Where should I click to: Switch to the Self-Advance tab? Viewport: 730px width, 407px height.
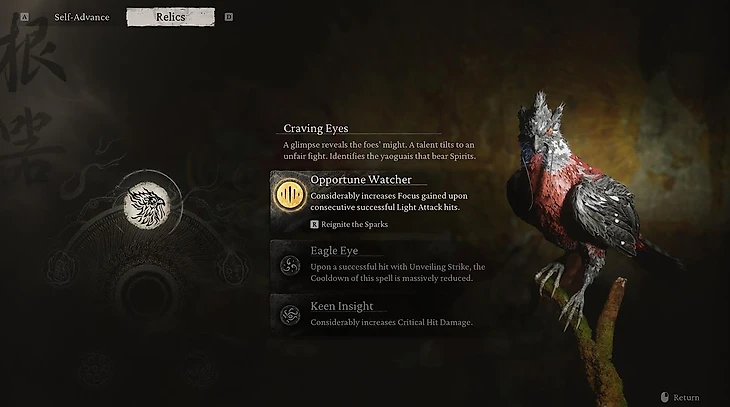click(81, 17)
